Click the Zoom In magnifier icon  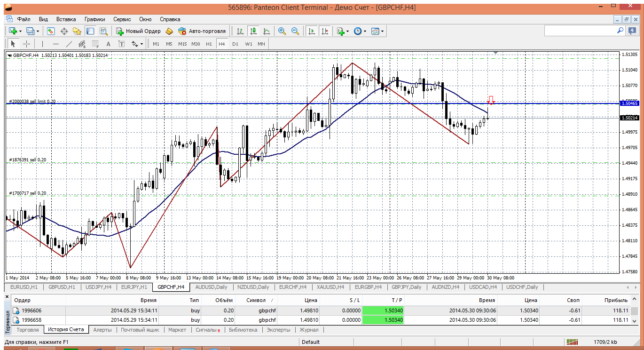coord(282,31)
